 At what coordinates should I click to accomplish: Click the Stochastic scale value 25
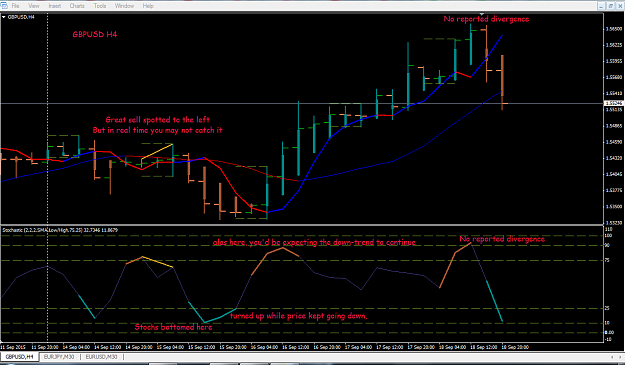pos(608,308)
